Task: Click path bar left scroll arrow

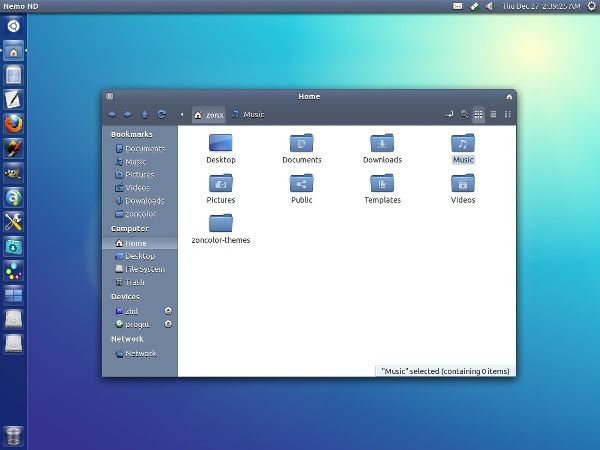Action: [x=182, y=115]
